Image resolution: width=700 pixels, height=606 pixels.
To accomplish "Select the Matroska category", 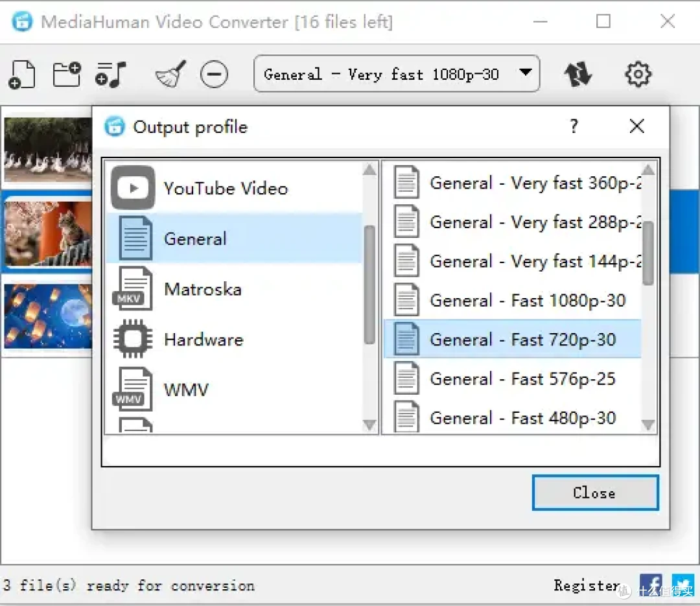I will point(235,289).
